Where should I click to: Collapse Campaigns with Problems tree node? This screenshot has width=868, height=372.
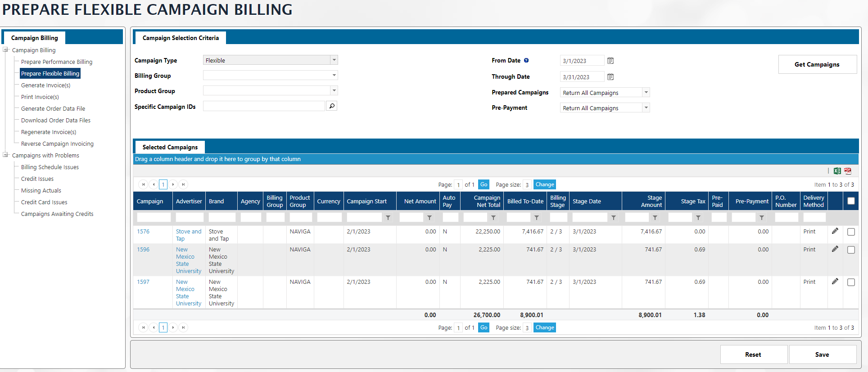[6, 155]
